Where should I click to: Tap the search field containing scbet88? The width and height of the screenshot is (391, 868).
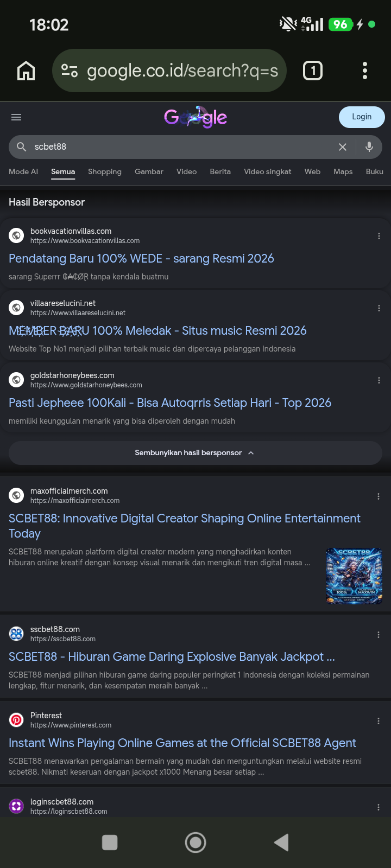pyautogui.click(x=179, y=147)
